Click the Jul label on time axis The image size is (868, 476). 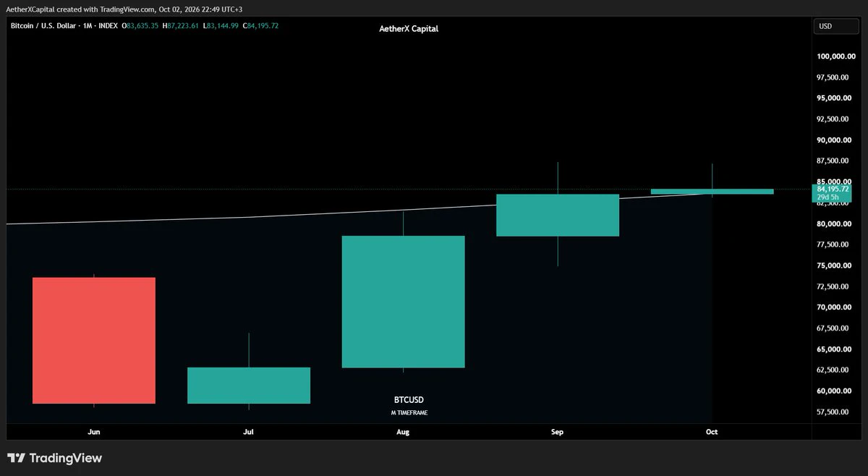click(x=249, y=432)
